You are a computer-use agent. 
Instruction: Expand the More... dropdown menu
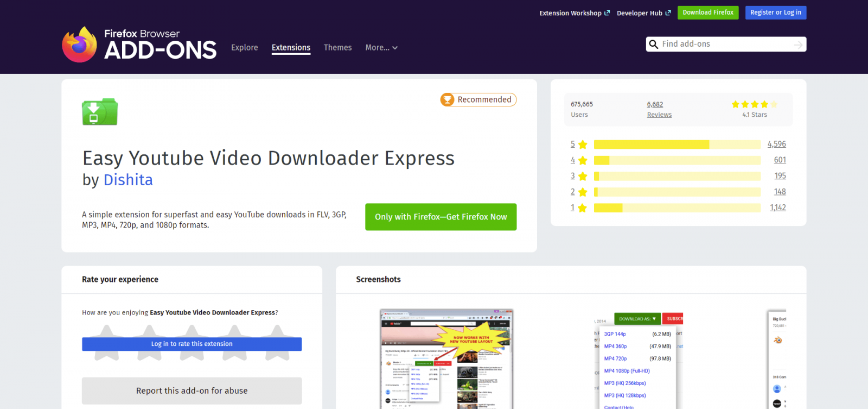click(381, 48)
